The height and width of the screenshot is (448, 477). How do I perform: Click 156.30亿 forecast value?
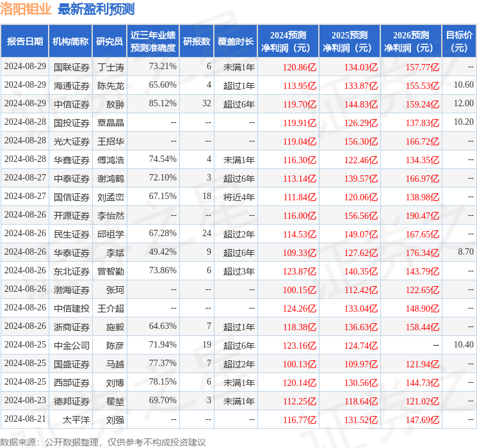(x=361, y=141)
